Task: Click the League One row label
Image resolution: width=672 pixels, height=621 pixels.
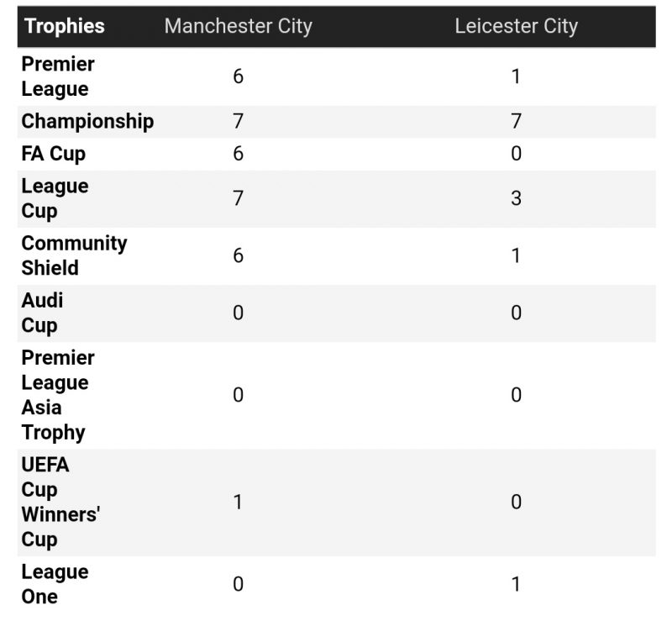Action: 55,584
